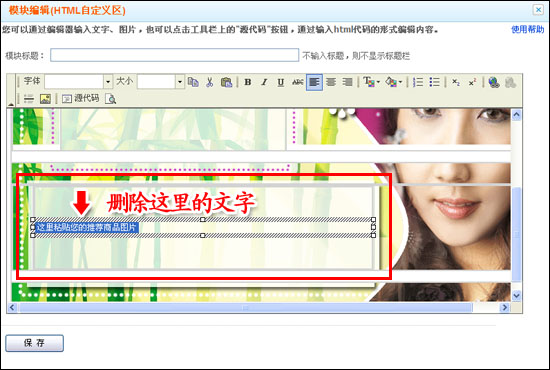
Task: Click the copy icon
Action: click(193, 82)
